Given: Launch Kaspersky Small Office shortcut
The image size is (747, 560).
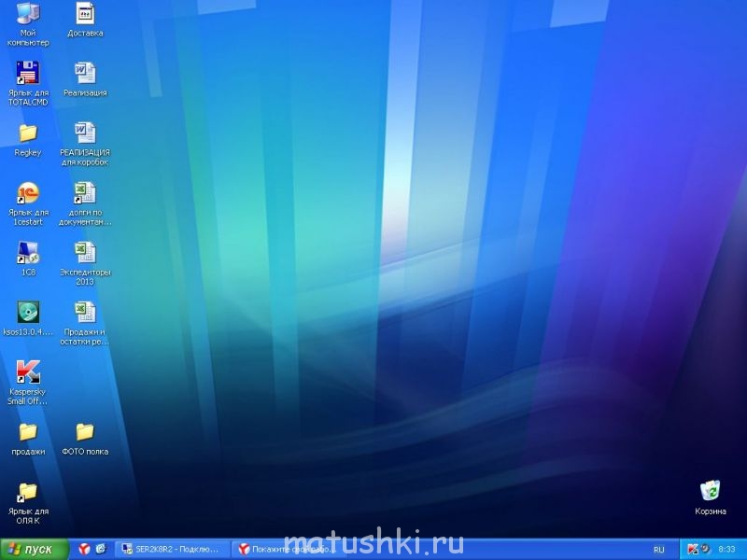Looking at the screenshot, I should (x=28, y=371).
